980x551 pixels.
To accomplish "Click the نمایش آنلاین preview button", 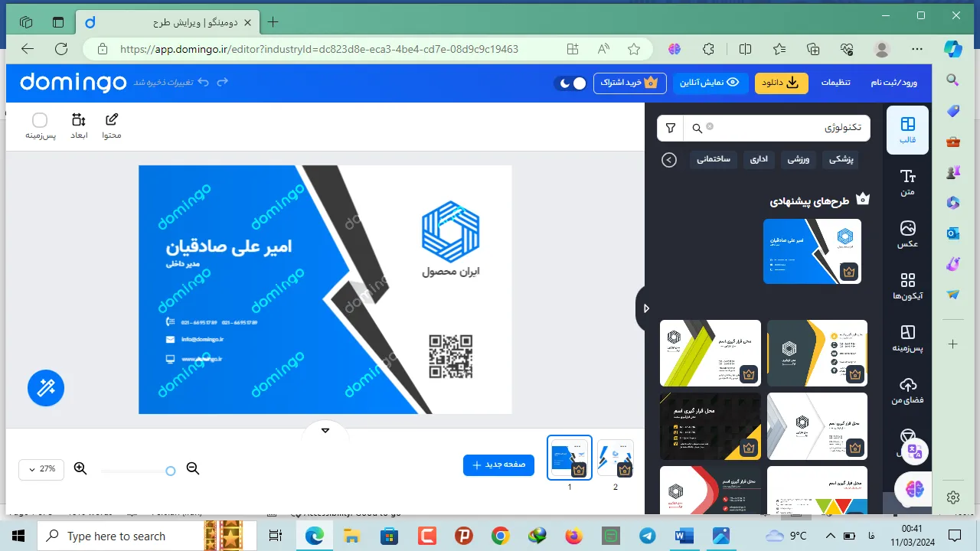I will 710,83.
